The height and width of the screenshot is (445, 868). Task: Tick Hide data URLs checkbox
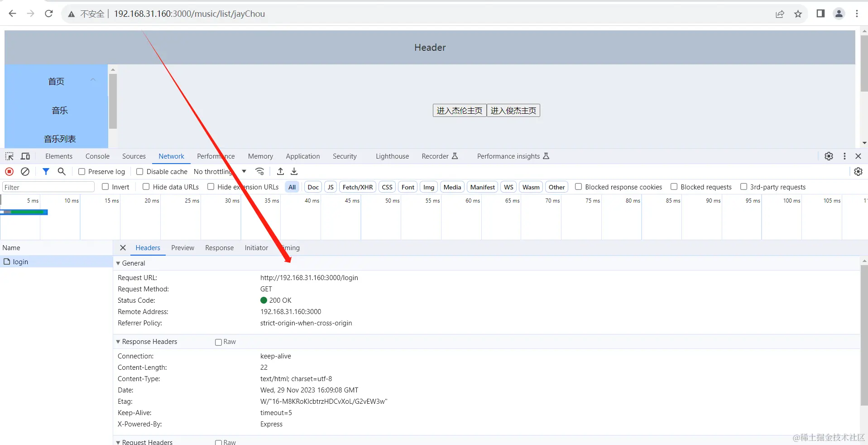146,187
